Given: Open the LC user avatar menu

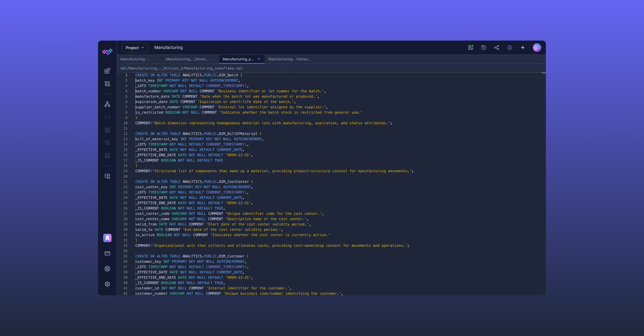Looking at the screenshot, I should (537, 47).
